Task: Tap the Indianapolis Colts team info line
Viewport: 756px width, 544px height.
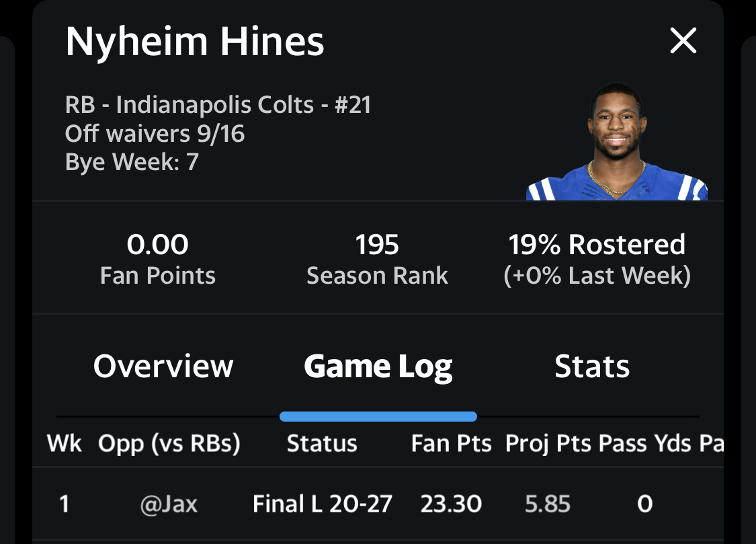Action: click(x=218, y=106)
